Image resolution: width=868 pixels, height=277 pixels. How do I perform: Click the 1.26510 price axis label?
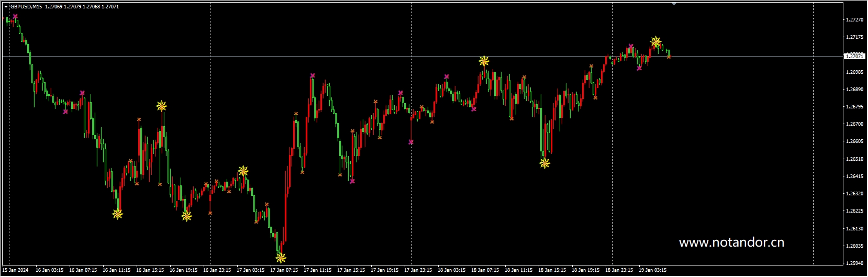point(854,159)
